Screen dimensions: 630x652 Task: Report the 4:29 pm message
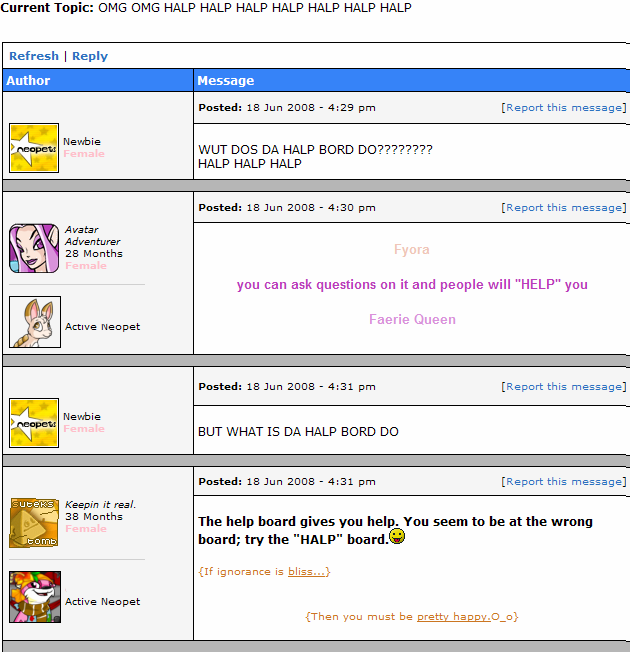[x=566, y=108]
